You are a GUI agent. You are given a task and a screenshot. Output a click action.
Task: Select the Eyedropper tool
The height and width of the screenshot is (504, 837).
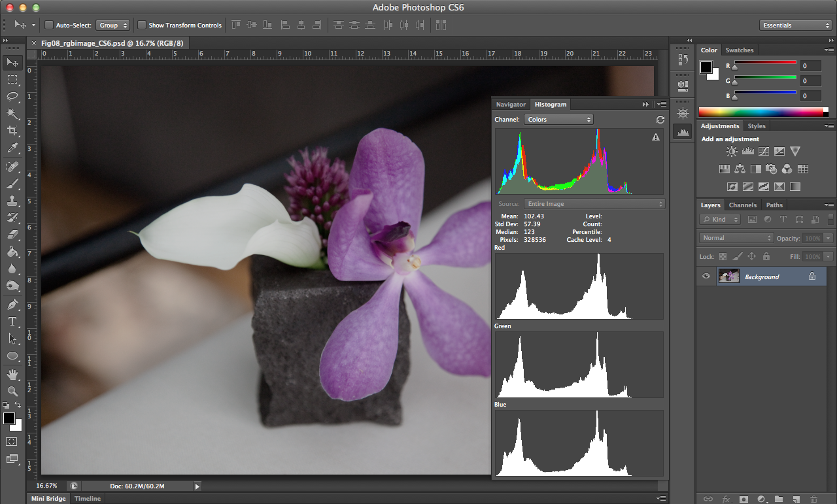pyautogui.click(x=12, y=148)
